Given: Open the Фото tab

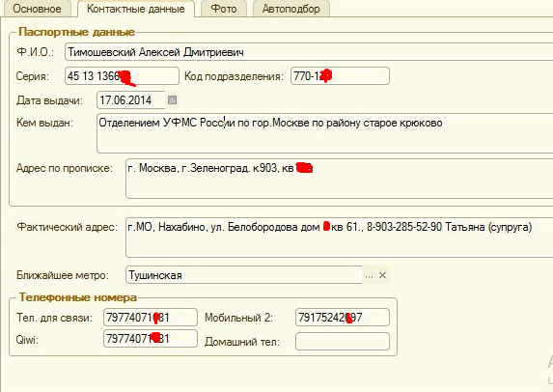Looking at the screenshot, I should pos(224,9).
